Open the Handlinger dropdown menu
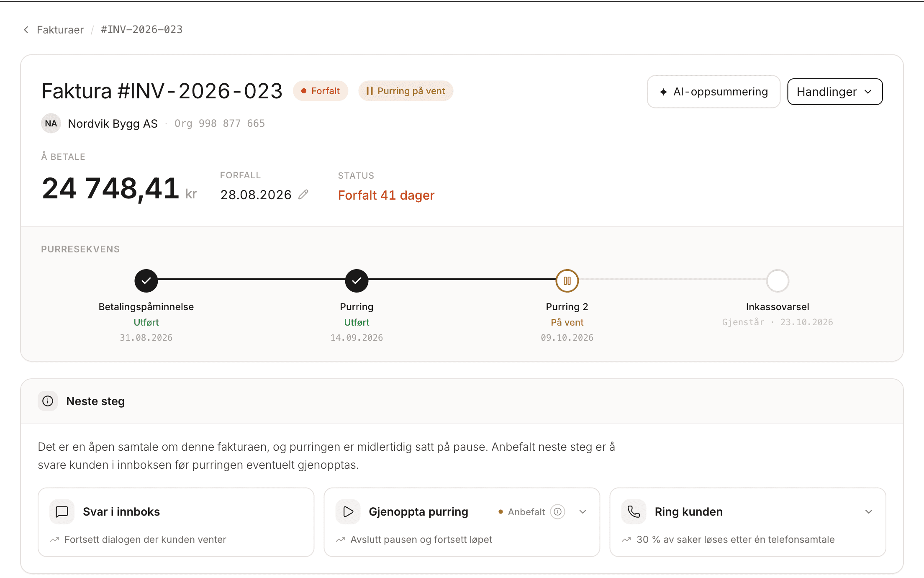924x578 pixels. (835, 92)
